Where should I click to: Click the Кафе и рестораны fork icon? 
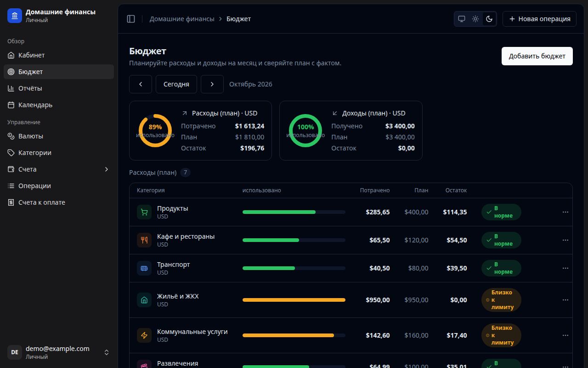[x=144, y=240]
